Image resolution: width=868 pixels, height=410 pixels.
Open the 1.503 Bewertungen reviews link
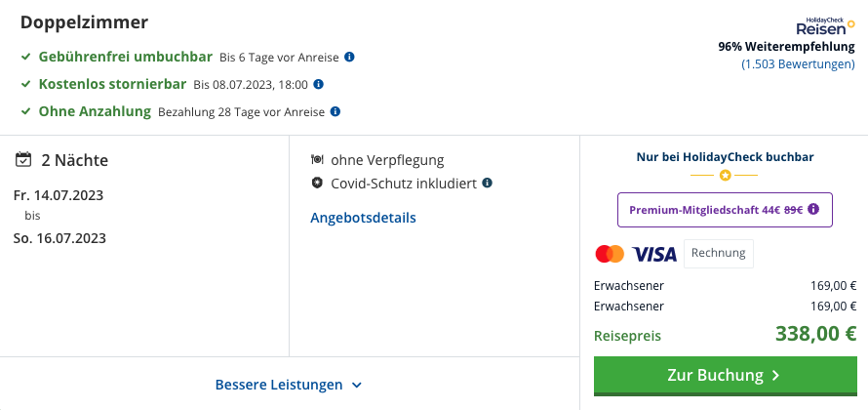pyautogui.click(x=798, y=64)
